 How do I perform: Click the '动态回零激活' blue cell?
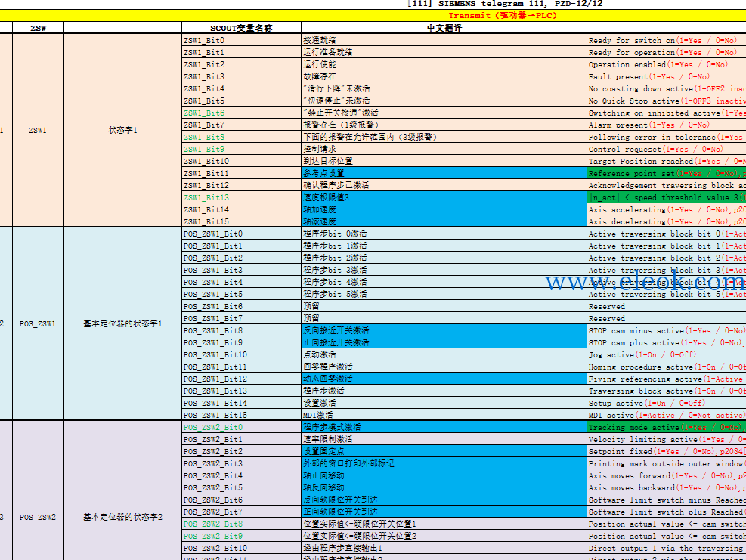[x=444, y=379]
